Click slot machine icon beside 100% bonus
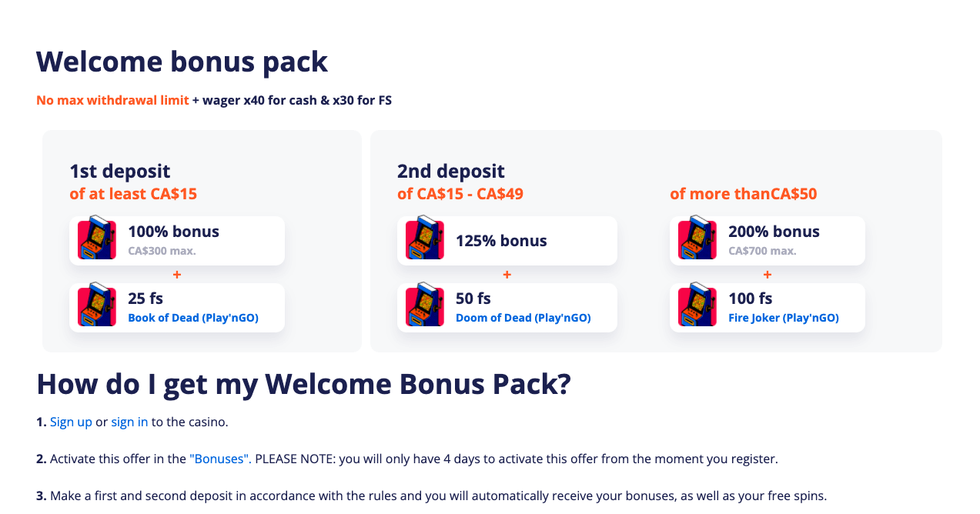 [x=97, y=238]
